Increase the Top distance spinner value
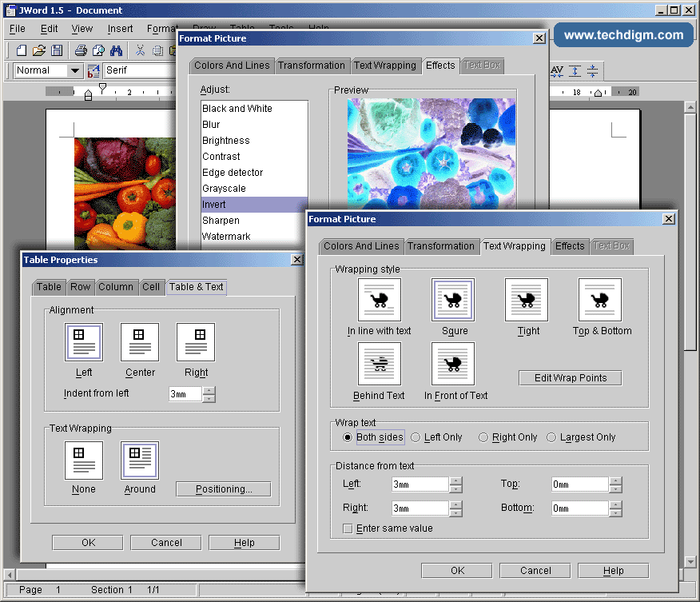This screenshot has height=602, width=700. (615, 480)
